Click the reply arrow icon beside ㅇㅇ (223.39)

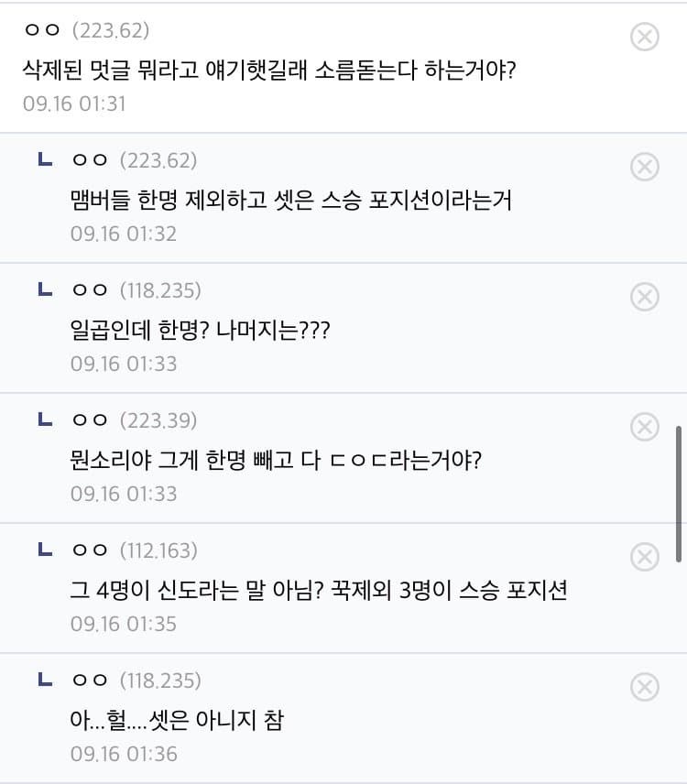[x=43, y=420]
